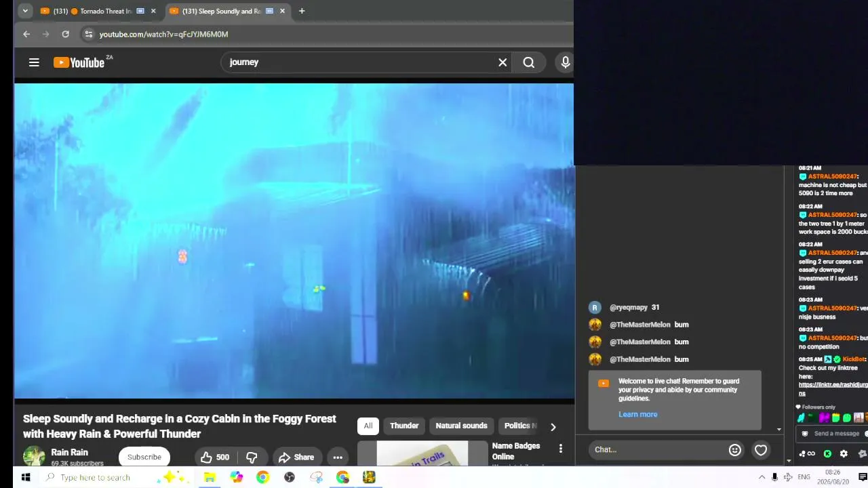Go back with the browser back arrow

(x=26, y=34)
